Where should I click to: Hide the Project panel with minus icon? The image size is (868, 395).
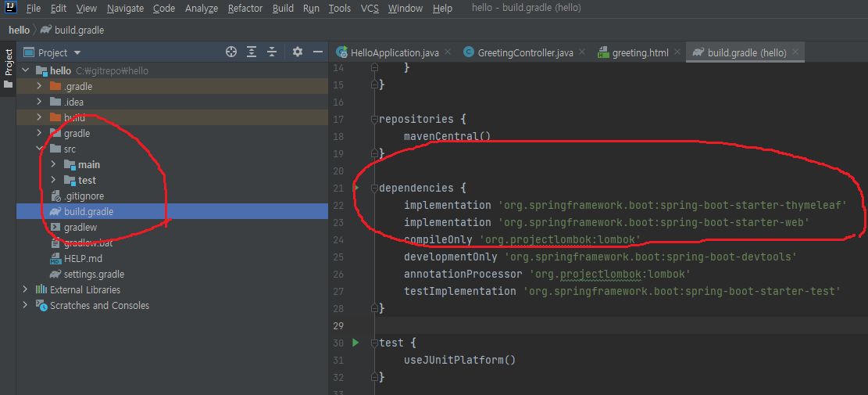318,52
